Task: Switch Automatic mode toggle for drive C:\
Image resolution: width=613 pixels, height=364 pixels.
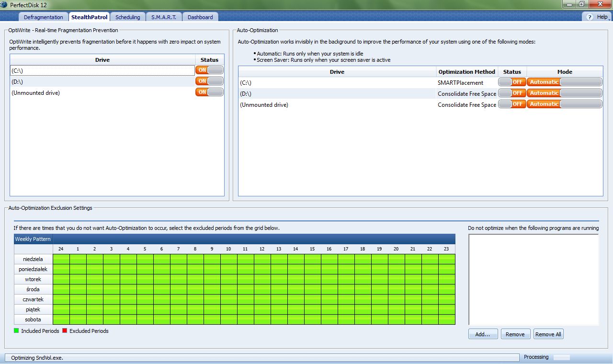Action: pyautogui.click(x=565, y=82)
